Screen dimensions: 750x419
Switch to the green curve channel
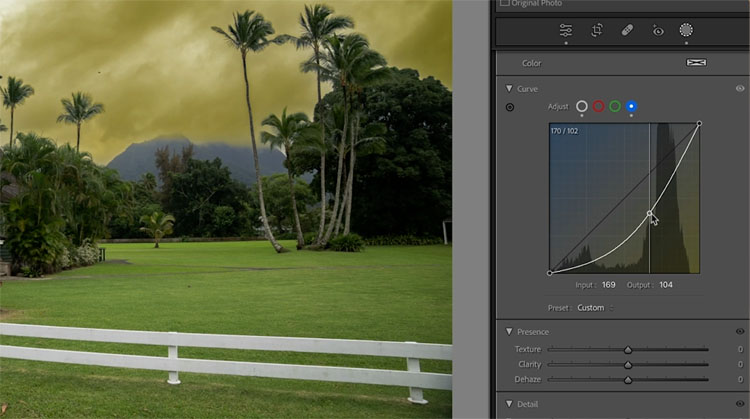(615, 106)
